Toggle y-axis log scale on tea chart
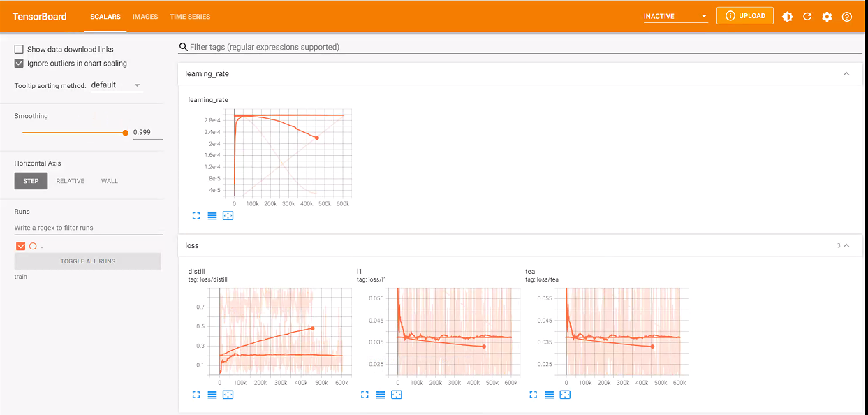 pos(550,395)
